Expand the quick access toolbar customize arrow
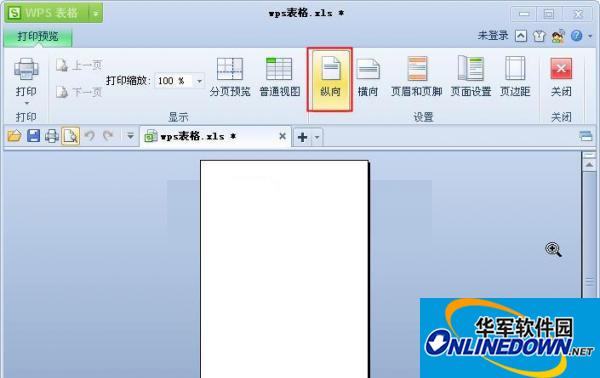The width and height of the screenshot is (600, 378). pos(130,136)
